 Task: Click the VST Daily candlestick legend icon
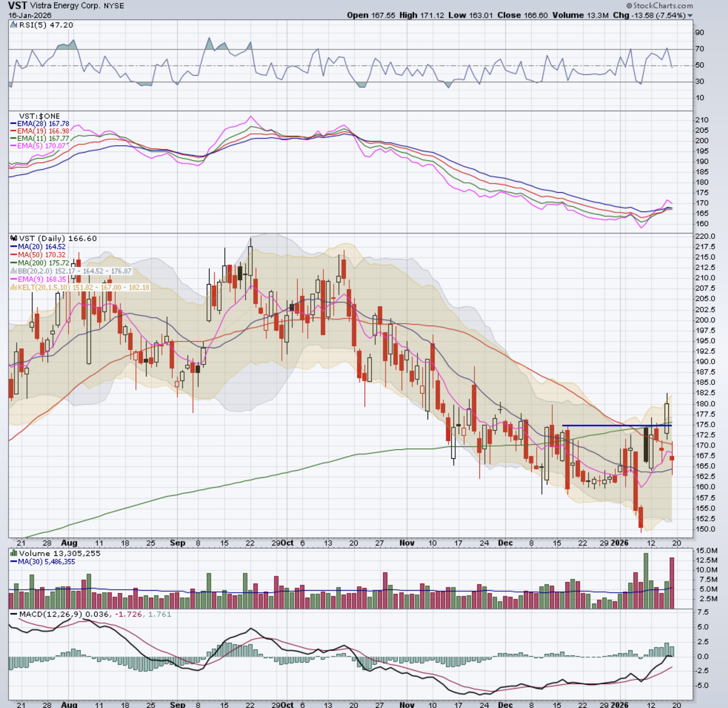pos(14,238)
